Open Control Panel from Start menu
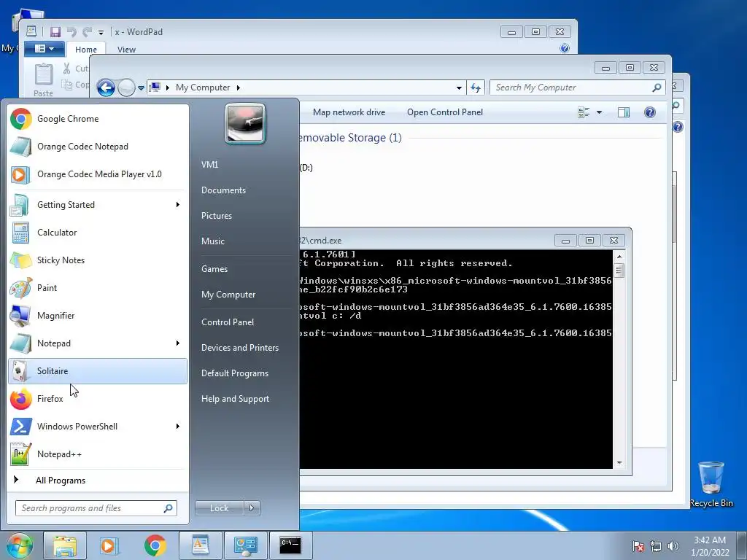 pos(228,322)
